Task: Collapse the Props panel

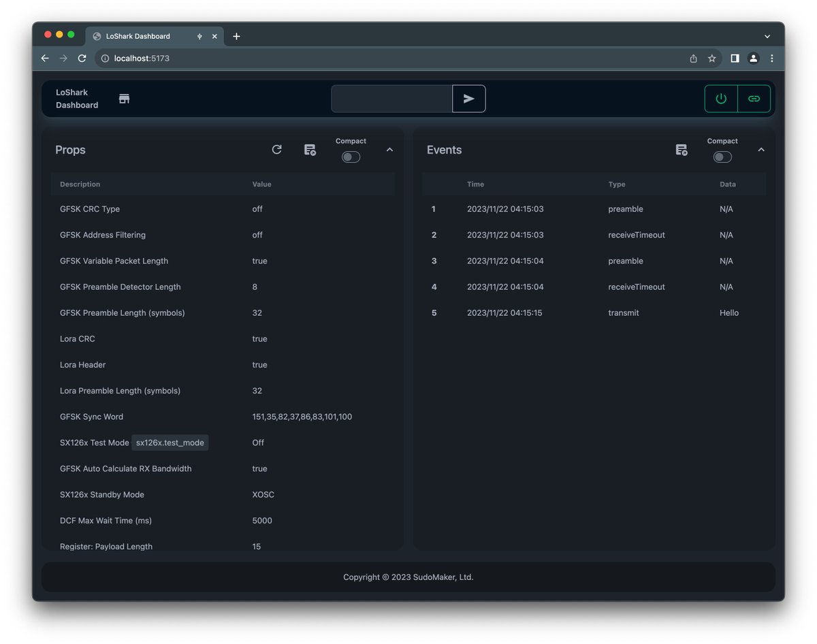Action: [x=389, y=150]
